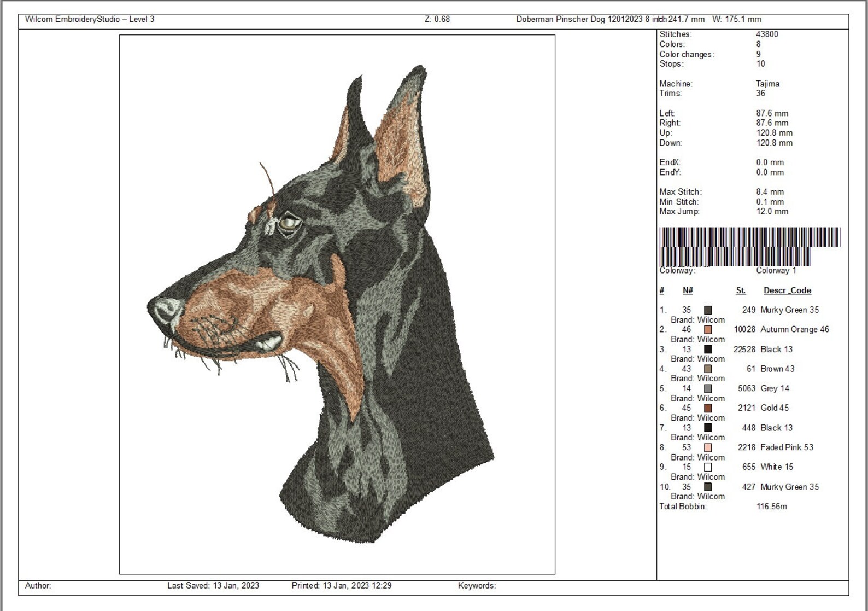Click the Min Stitch value '0.1 mm'
868x611 pixels.
pyautogui.click(x=770, y=202)
